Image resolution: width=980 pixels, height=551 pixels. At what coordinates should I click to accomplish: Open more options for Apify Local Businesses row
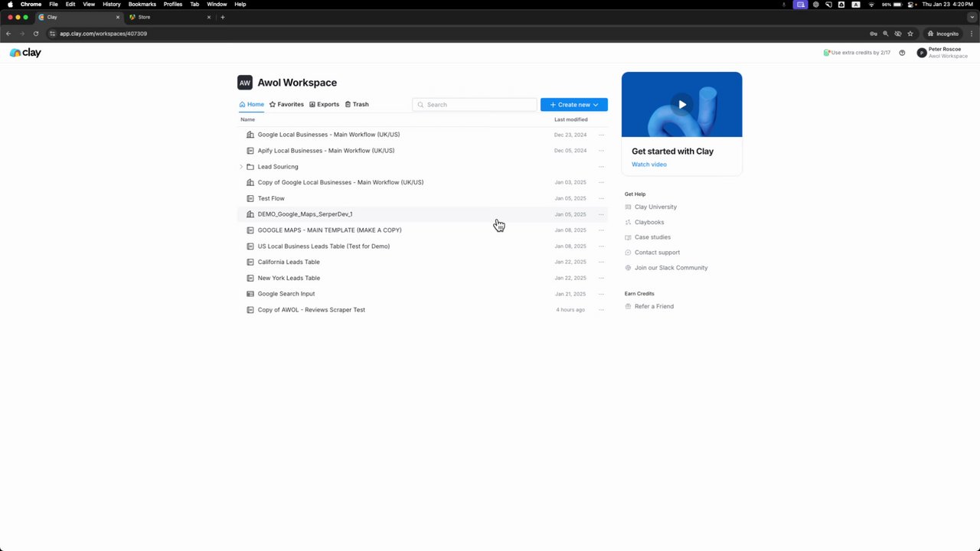click(x=601, y=151)
